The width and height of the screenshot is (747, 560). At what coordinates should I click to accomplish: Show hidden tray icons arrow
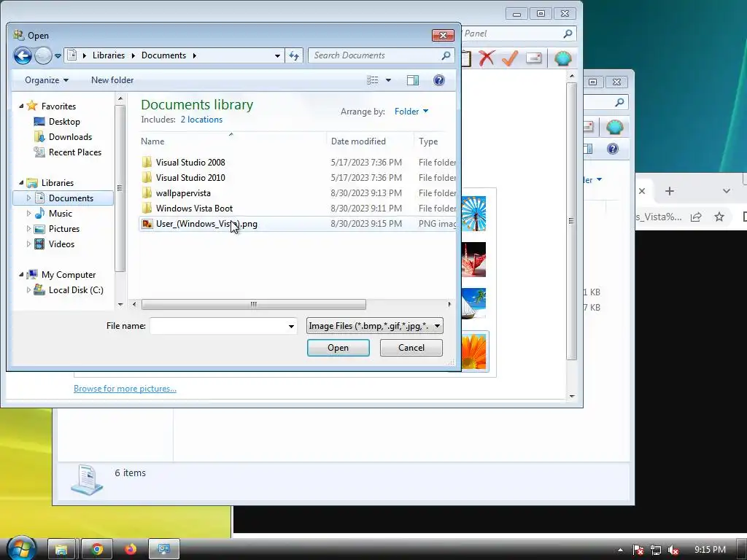click(x=620, y=550)
